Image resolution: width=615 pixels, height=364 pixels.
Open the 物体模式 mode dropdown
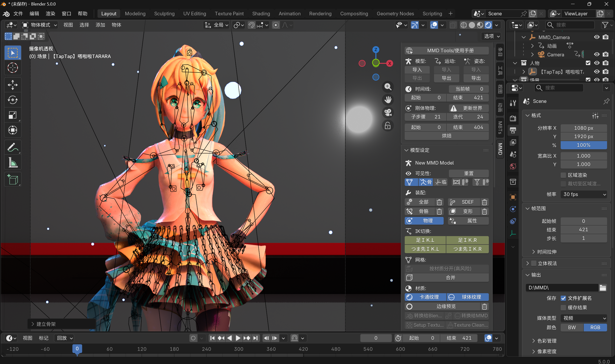40,25
